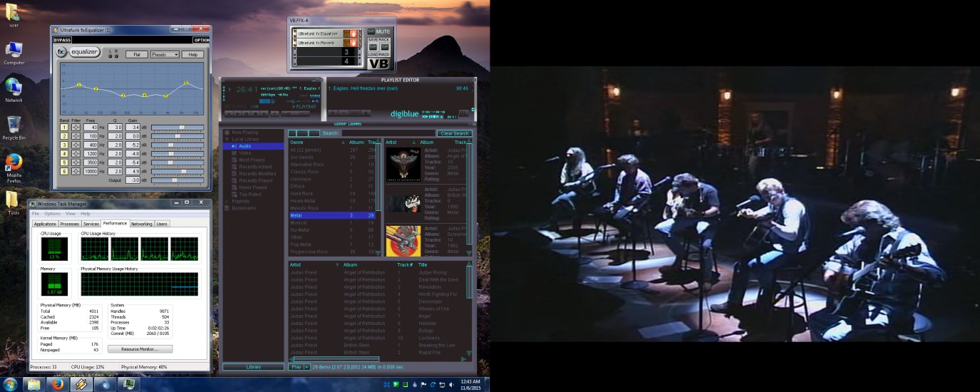Toggle equalizer band 4 button

63,153
